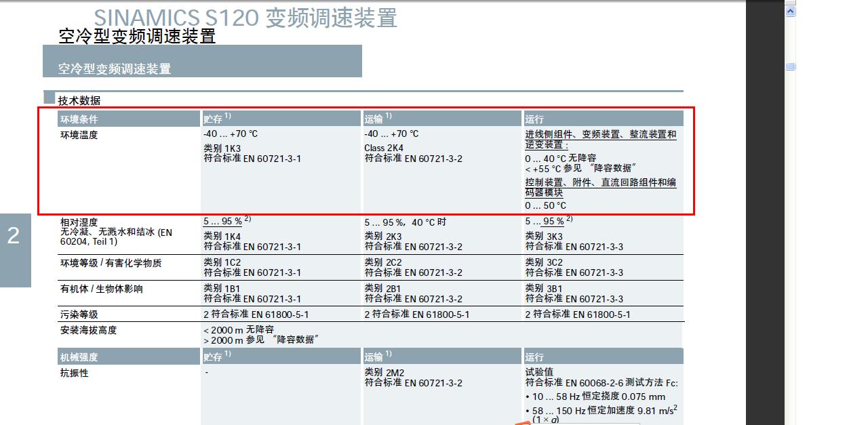Screen dimensions: 868x425
Task: Click '运输' header in the 环境条件 row
Action: click(442, 119)
